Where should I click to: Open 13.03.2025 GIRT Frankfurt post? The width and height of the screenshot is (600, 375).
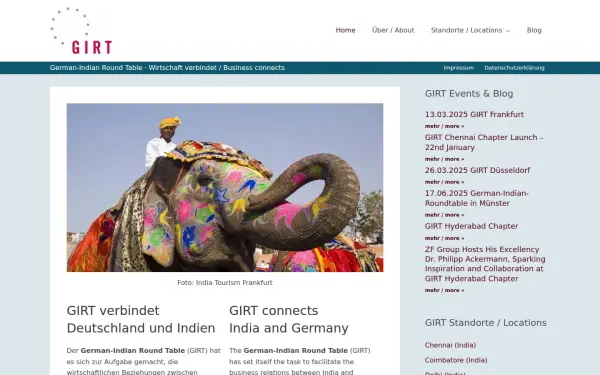click(474, 114)
